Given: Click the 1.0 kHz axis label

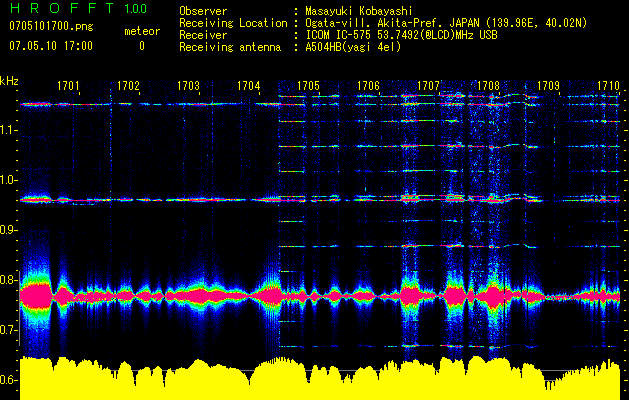Looking at the screenshot, I should tap(8, 180).
